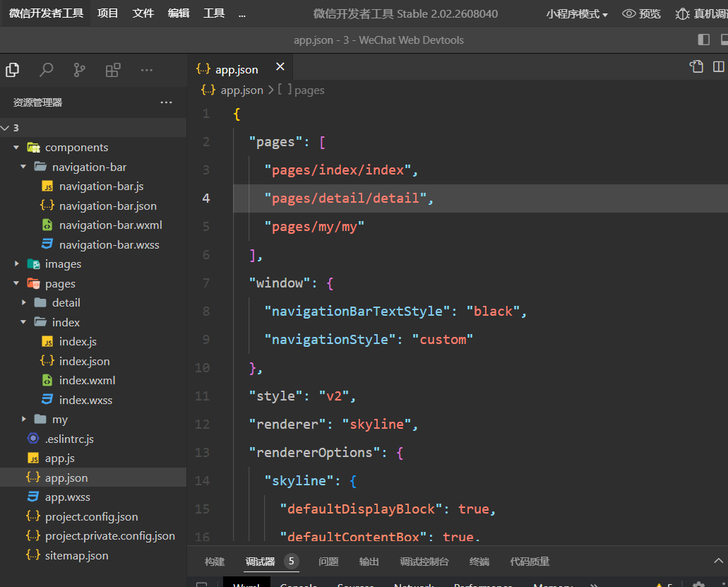This screenshot has height=587, width=728.
Task: Switch to the 构建 panel tab
Action: pyautogui.click(x=215, y=562)
